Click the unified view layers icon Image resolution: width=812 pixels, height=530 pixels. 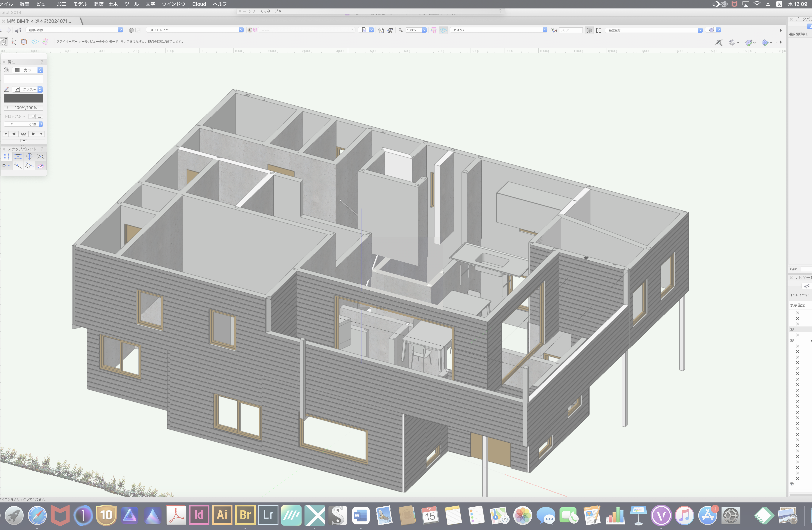coord(589,30)
